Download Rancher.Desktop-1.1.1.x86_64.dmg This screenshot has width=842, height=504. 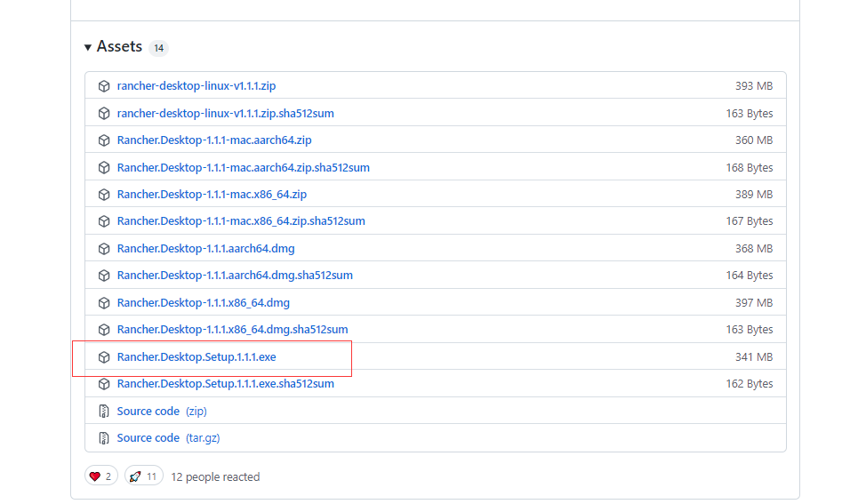pos(204,303)
